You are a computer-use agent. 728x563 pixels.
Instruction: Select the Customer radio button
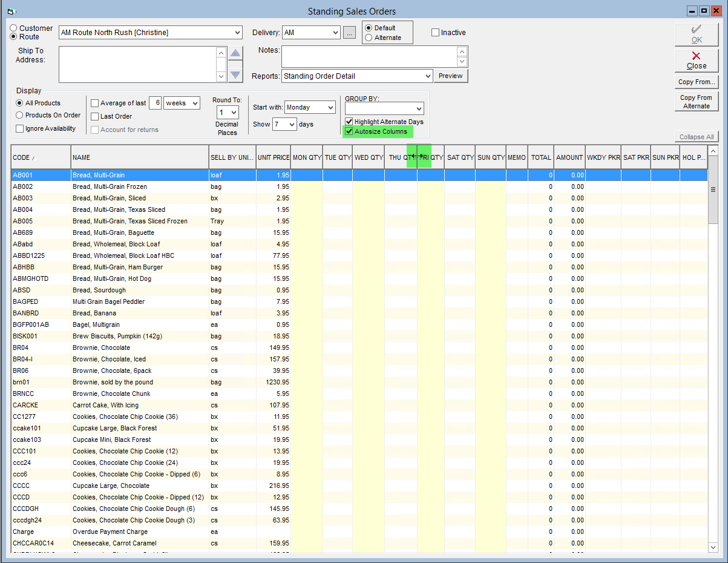tap(14, 28)
